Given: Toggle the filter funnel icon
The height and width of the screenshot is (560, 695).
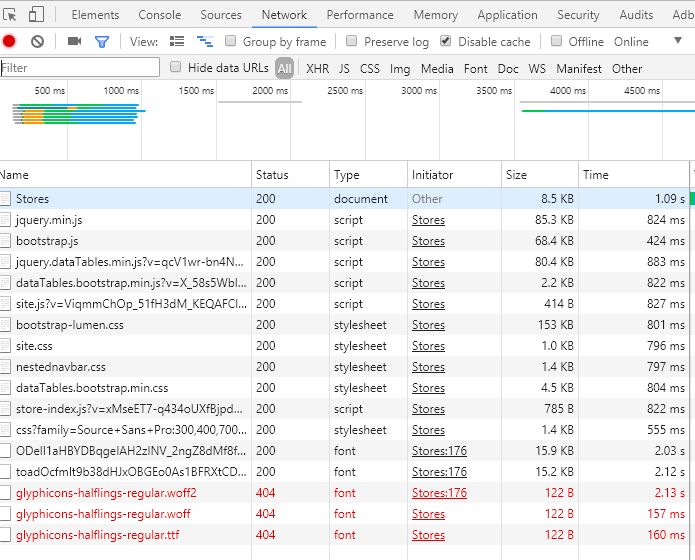Looking at the screenshot, I should pos(102,42).
